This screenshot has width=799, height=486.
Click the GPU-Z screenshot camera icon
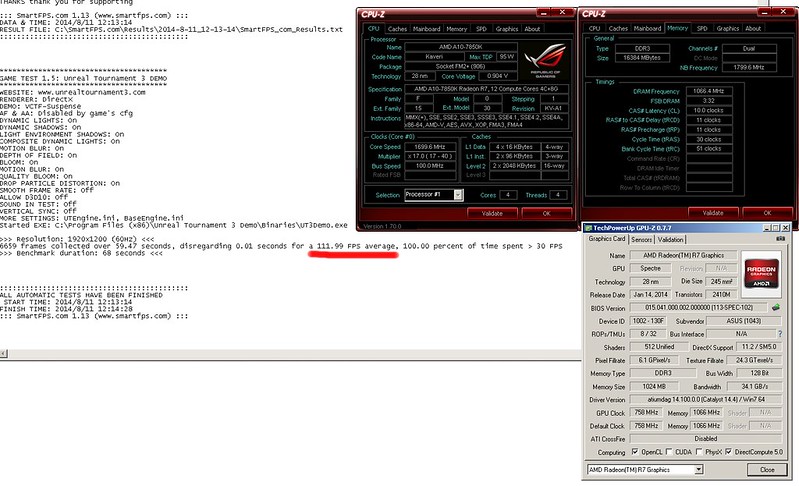780,238
